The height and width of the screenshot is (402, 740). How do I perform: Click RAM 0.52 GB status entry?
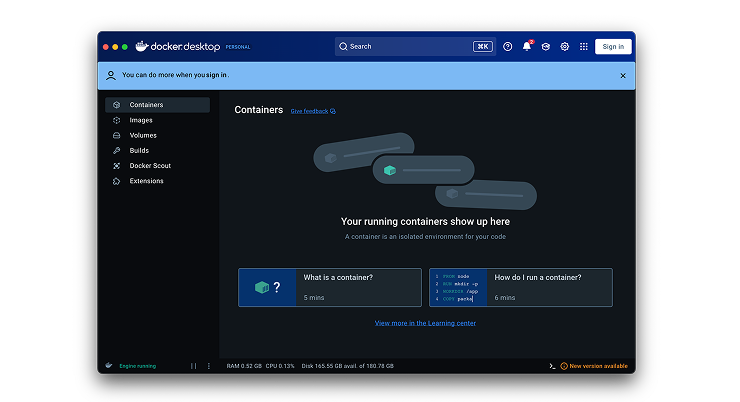[244, 366]
